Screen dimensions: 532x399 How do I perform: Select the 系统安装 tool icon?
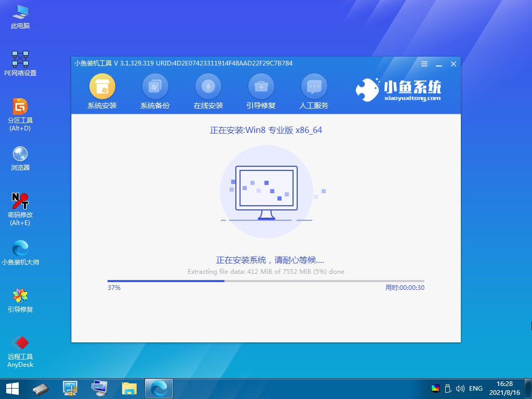click(x=102, y=87)
